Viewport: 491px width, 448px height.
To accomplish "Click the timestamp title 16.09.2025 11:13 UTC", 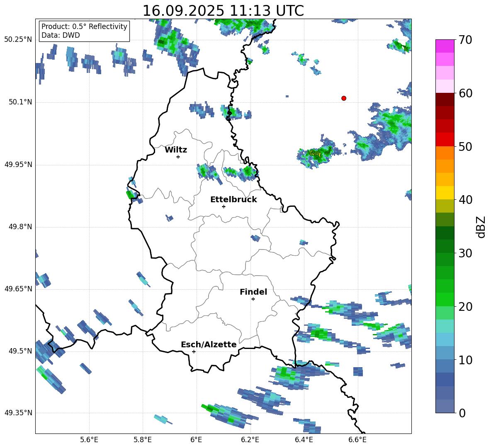I will [x=223, y=11].
